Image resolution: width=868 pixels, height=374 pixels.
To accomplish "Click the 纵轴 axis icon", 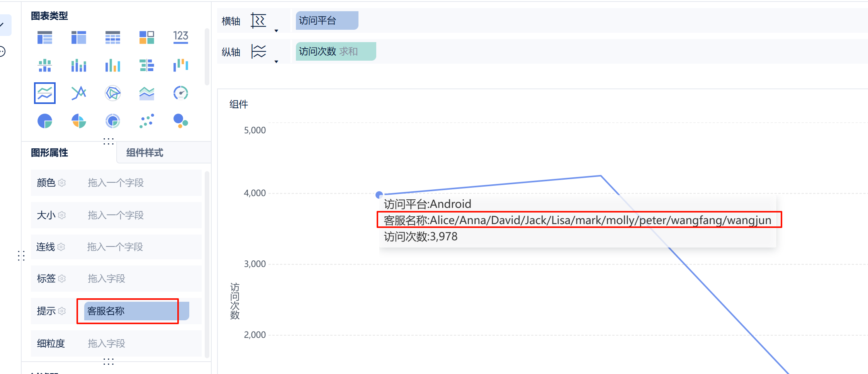I will 258,51.
